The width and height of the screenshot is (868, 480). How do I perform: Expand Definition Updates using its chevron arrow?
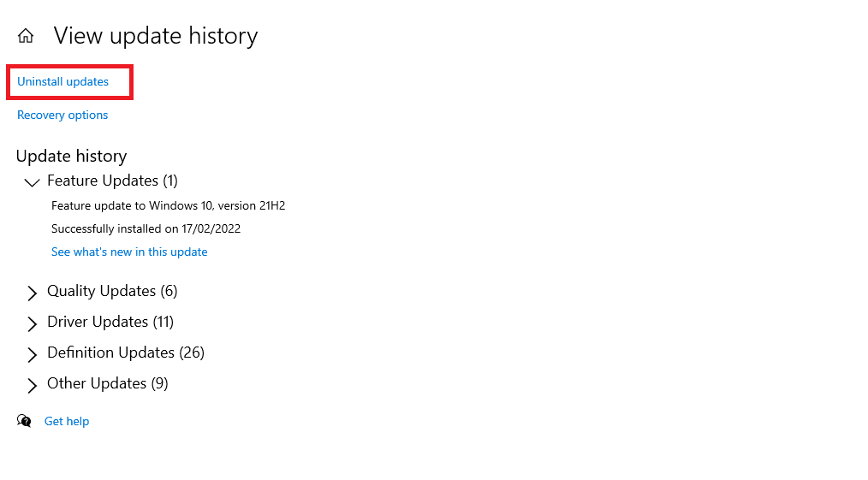[33, 355]
